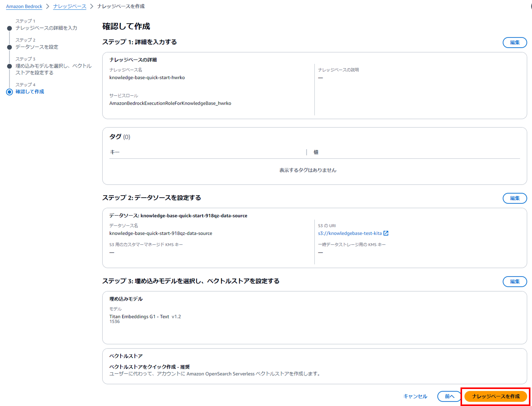The width and height of the screenshot is (532, 406).
Task: Click the role AmazonBedrockExecutionRoleForKnowledgeBase_hwrko
Action: (x=170, y=103)
